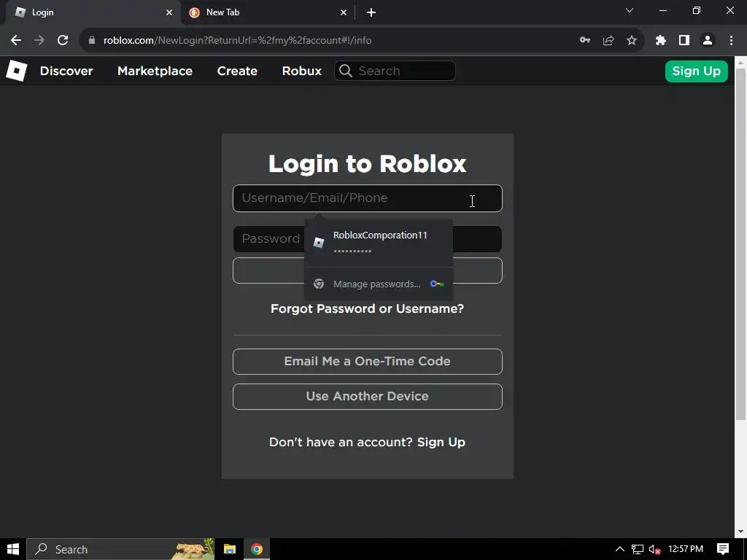Open the saved passwords key icon in the address bar
The image size is (747, 560).
(x=585, y=40)
